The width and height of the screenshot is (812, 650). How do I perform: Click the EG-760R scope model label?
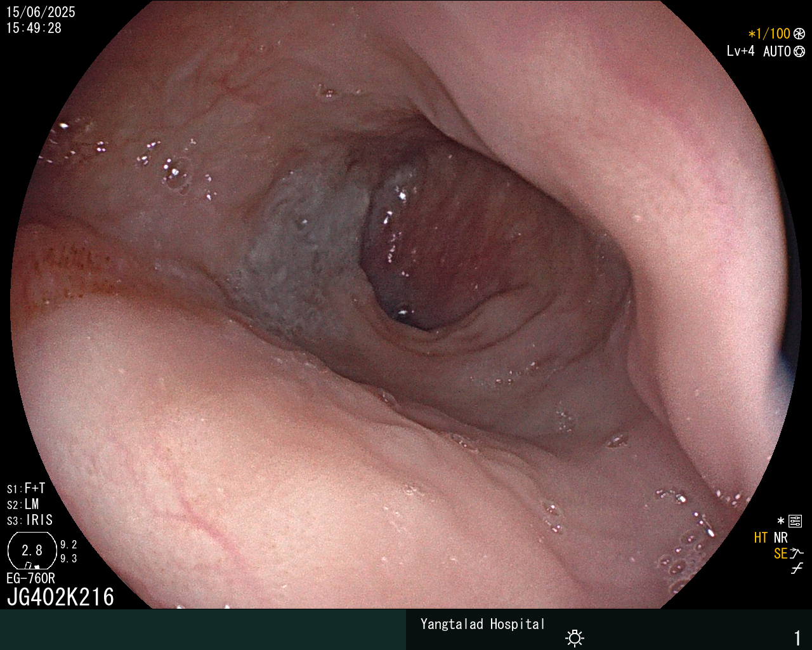(x=30, y=578)
